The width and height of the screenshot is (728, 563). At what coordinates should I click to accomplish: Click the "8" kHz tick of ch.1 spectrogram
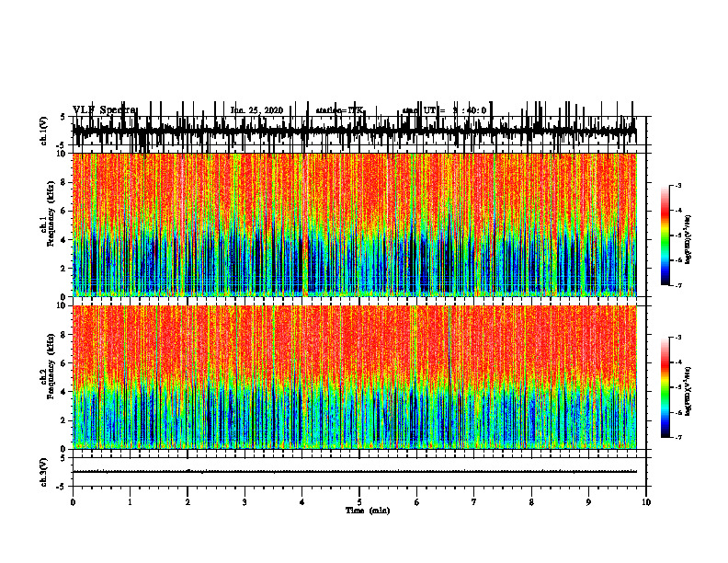pyautogui.click(x=64, y=182)
